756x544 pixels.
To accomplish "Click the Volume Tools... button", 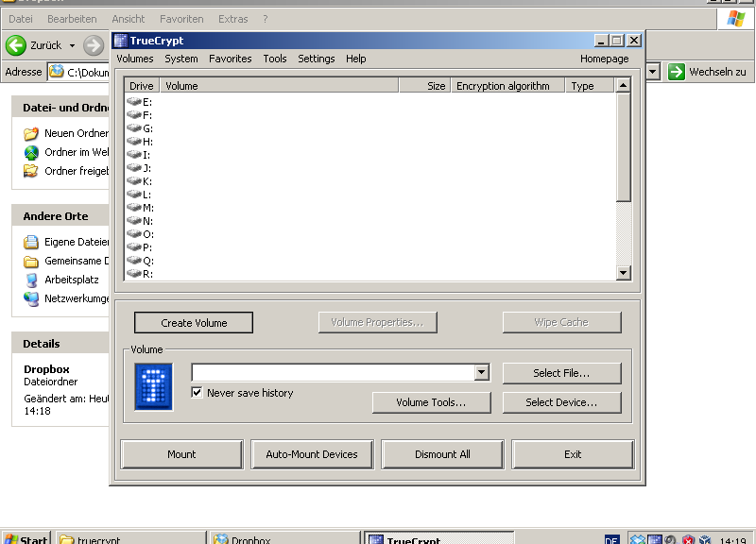I will (x=432, y=402).
